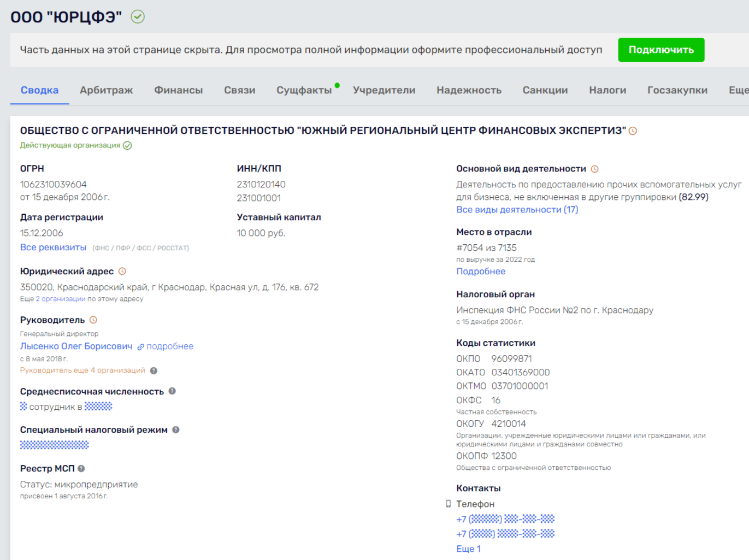Open history icon next to Руководитель
Screen dimensions: 749x560
pos(93,320)
